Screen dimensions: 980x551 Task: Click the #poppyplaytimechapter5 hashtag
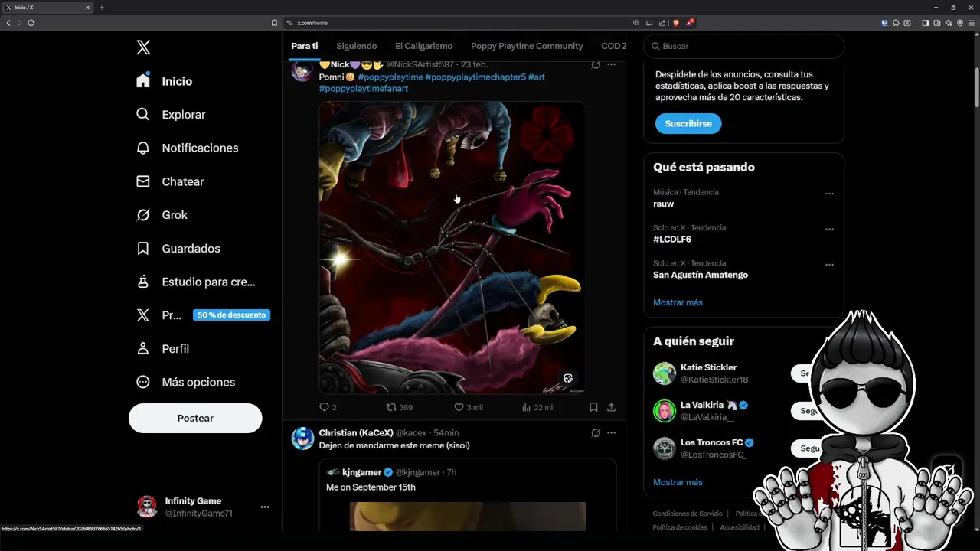point(475,77)
